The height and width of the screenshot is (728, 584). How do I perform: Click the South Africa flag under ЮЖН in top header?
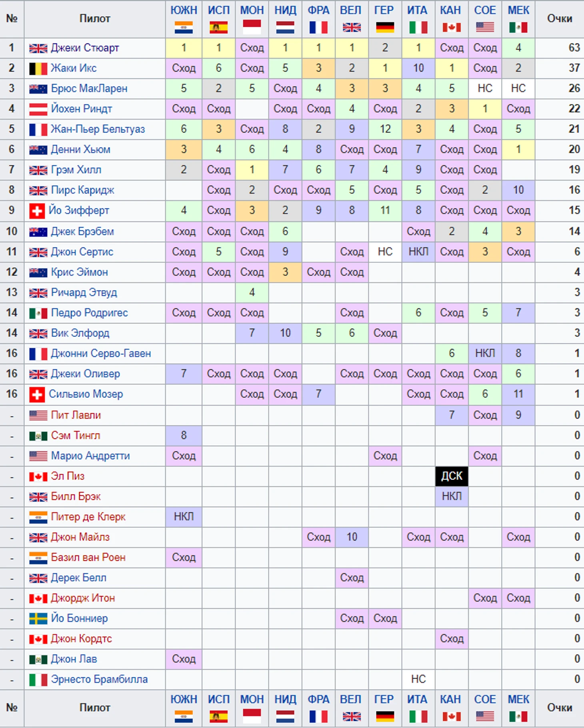tap(184, 27)
